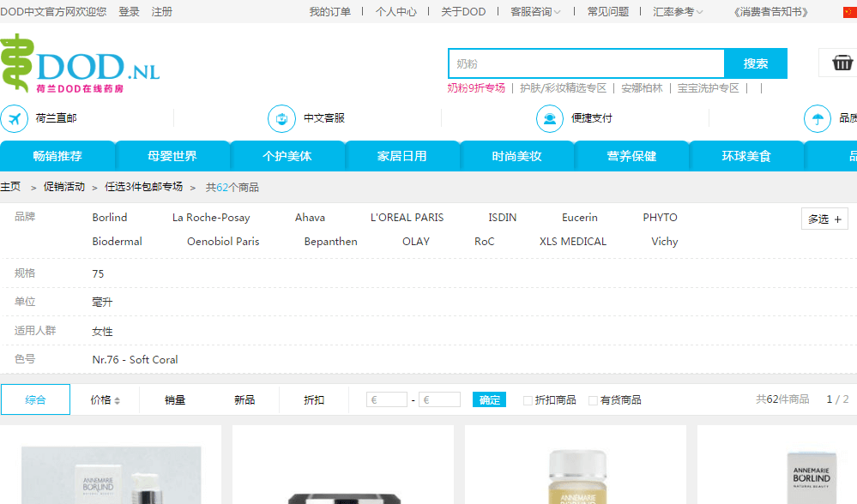Open the 畅销推荐 menu tab
857x504 pixels.
pos(57,156)
